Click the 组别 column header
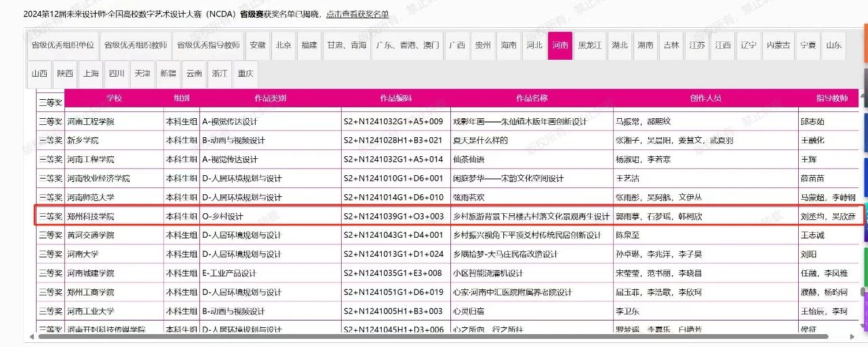 pos(182,99)
